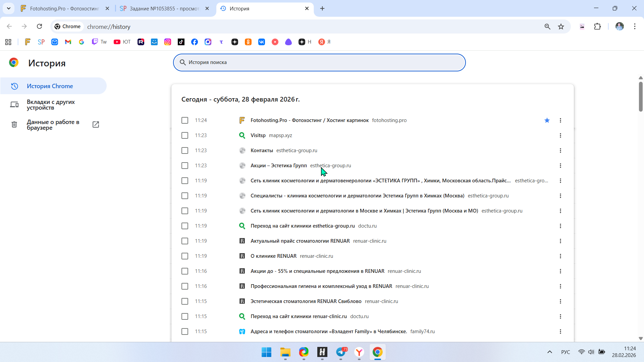Open the Extensions puzzle icon
This screenshot has width=644, height=362.
[597, 26]
